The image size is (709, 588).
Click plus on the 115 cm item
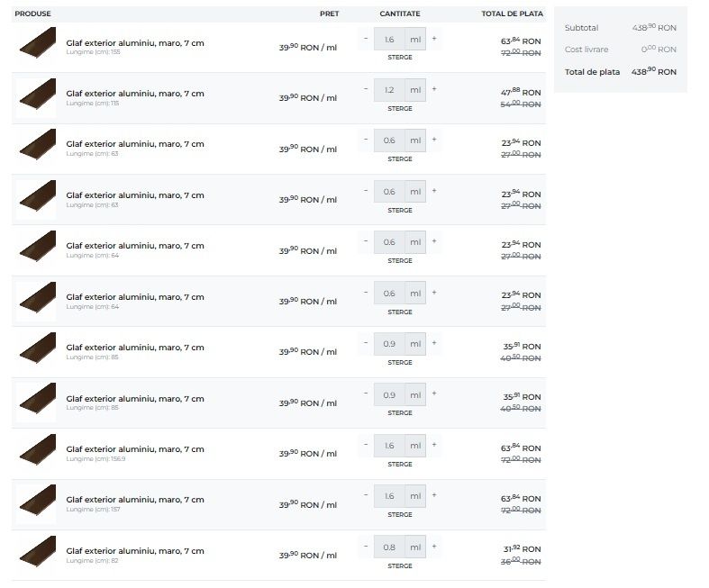[x=434, y=89]
